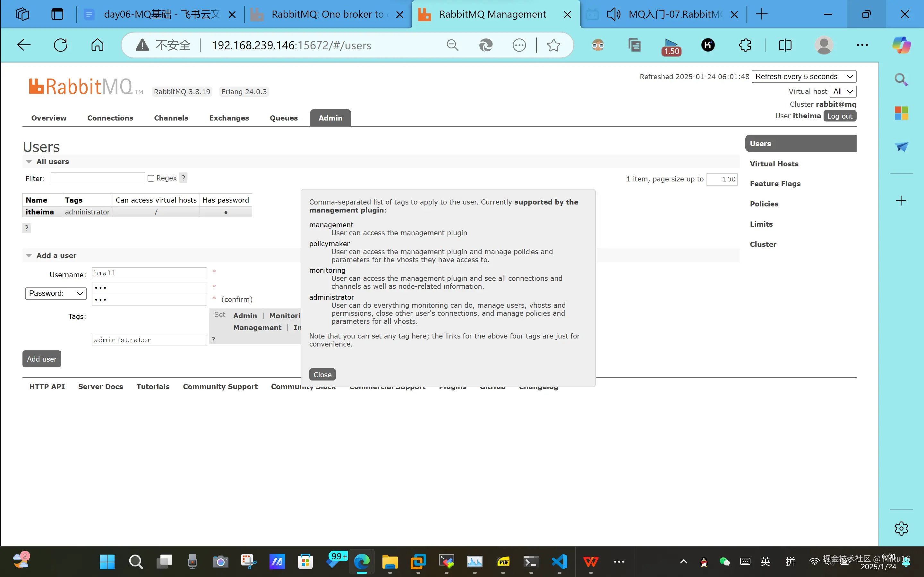924x577 pixels.
Task: Click the Add user button
Action: pos(42,359)
